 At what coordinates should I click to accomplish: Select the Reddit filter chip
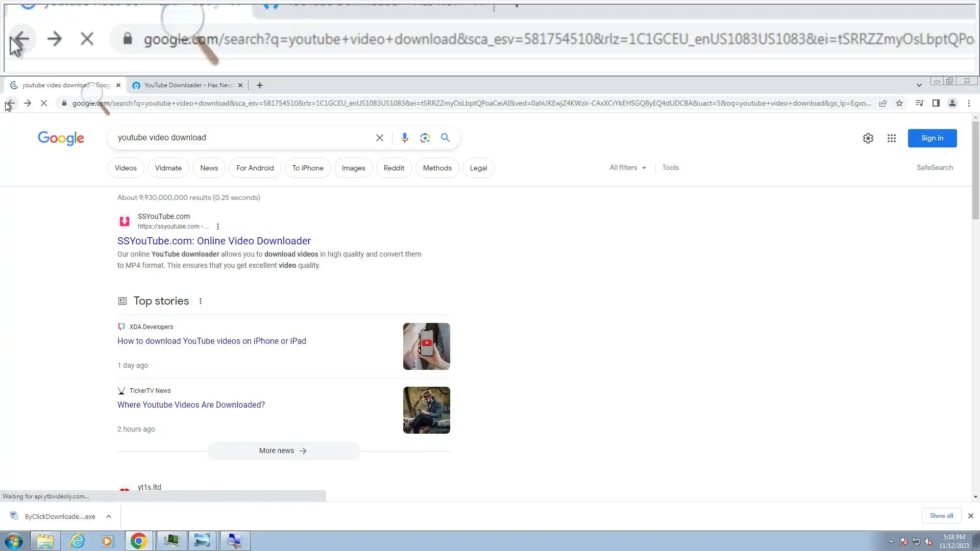(394, 168)
